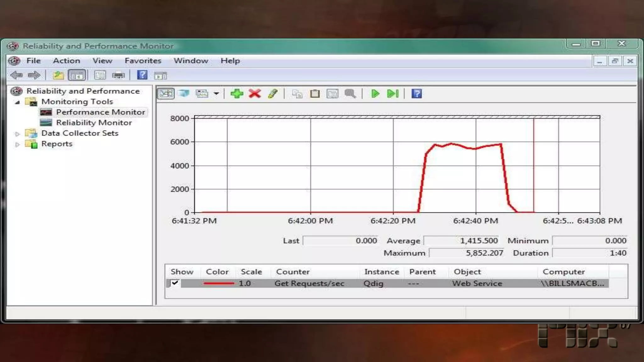Click the red Delete counter X icon
The image size is (644, 362).
[255, 94]
